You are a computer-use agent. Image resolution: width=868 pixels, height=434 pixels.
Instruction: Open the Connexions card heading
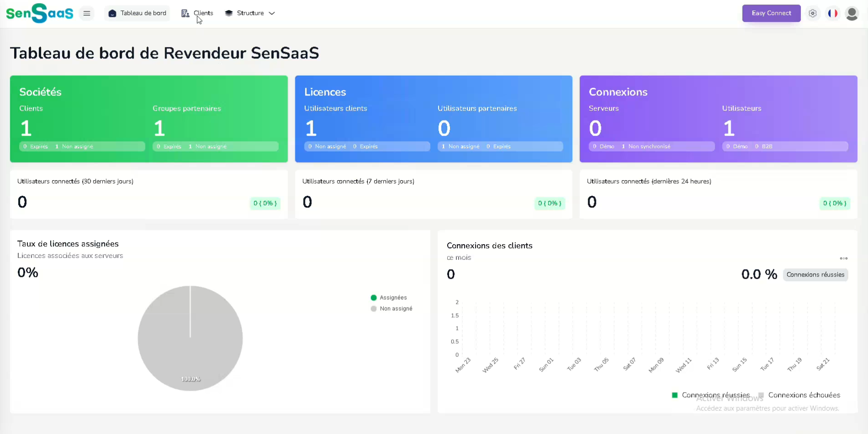618,92
